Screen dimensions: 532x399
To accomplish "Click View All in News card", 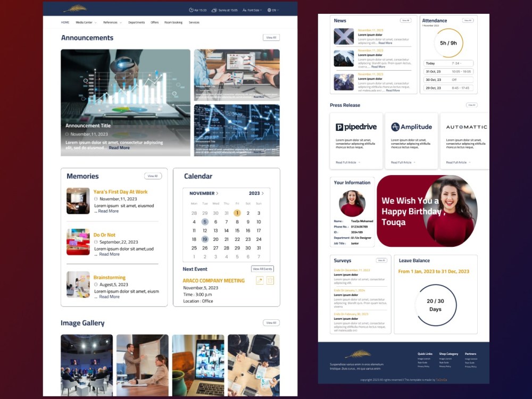I will (406, 20).
